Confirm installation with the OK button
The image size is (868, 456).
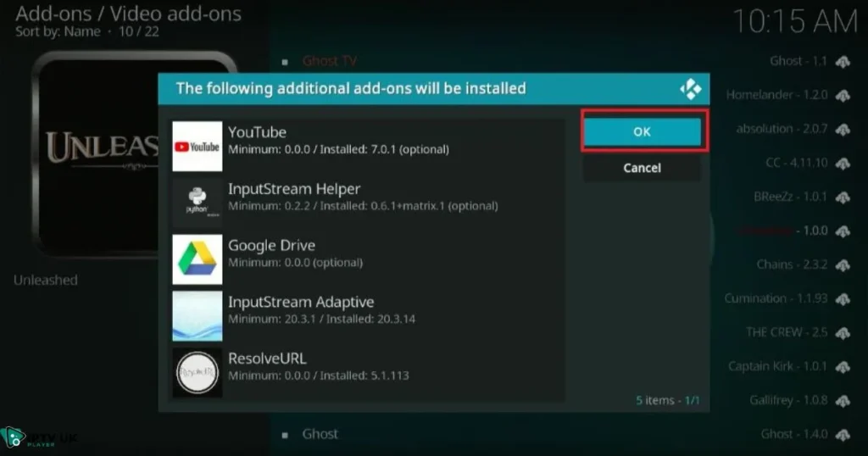pyautogui.click(x=643, y=131)
